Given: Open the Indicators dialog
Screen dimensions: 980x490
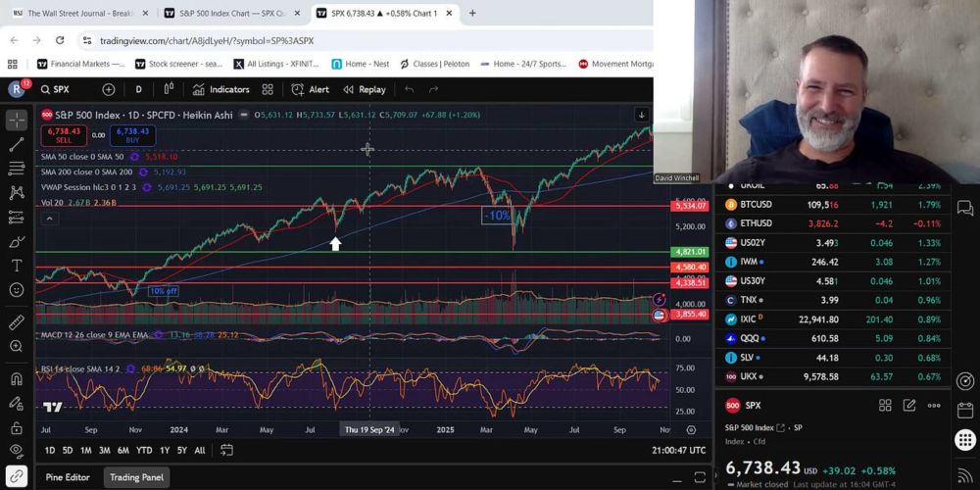Looking at the screenshot, I should [221, 89].
